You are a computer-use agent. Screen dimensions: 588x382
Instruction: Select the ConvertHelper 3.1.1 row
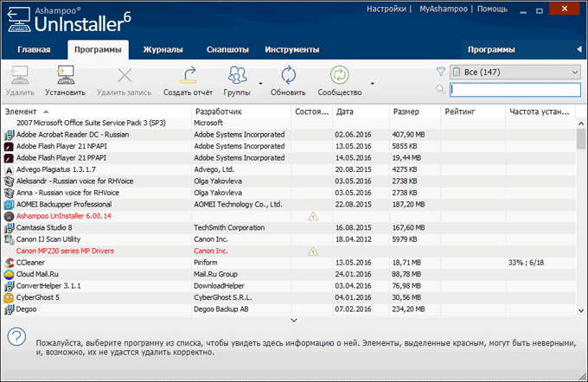[x=289, y=286]
